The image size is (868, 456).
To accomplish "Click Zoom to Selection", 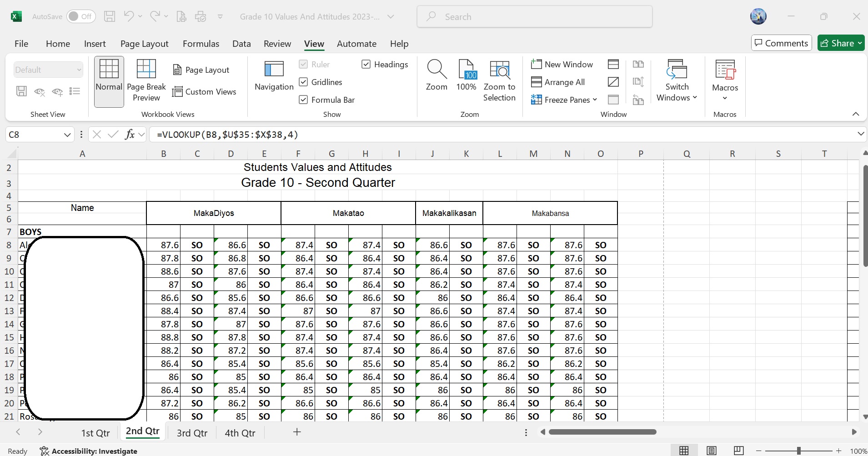I will point(499,80).
